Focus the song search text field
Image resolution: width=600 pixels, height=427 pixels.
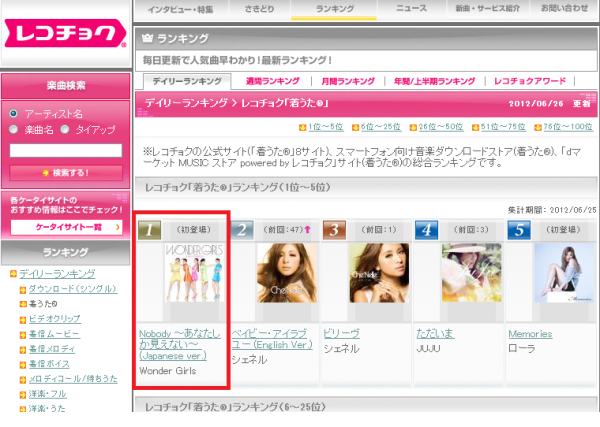(66, 150)
